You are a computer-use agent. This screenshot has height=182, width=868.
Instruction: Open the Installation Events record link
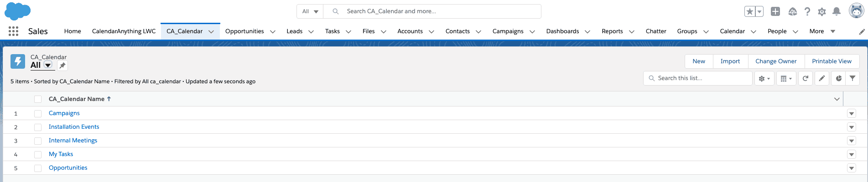click(x=74, y=127)
